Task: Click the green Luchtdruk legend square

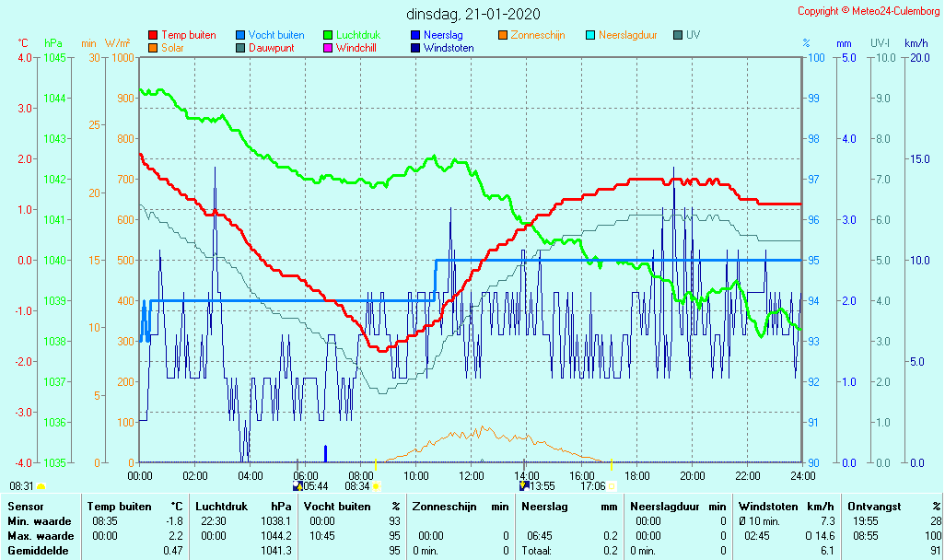Action: click(328, 36)
